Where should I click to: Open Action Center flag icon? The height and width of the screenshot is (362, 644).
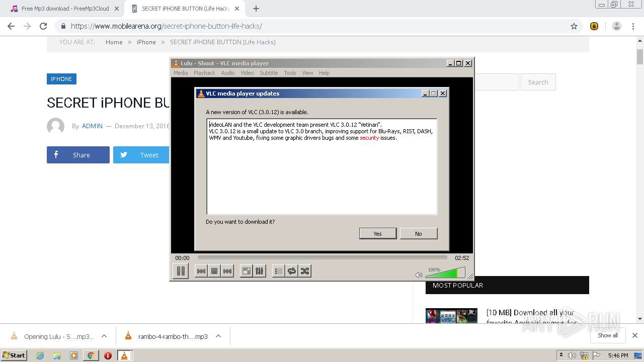595,355
